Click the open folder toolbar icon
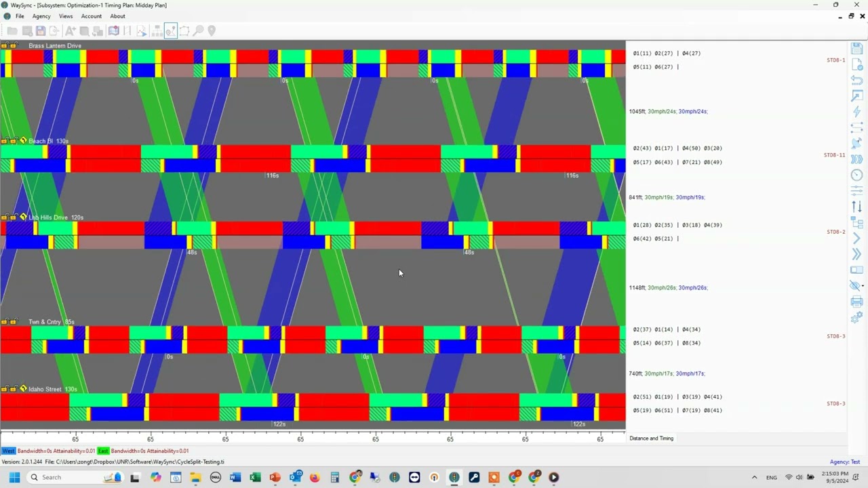This screenshot has width=868, height=488. click(x=12, y=30)
